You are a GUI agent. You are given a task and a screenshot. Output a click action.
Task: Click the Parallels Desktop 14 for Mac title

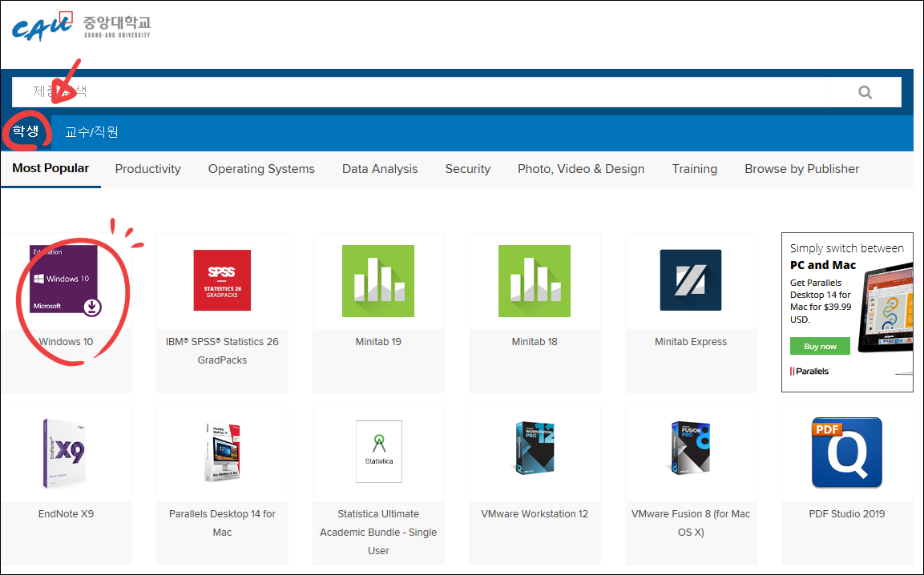point(222,523)
